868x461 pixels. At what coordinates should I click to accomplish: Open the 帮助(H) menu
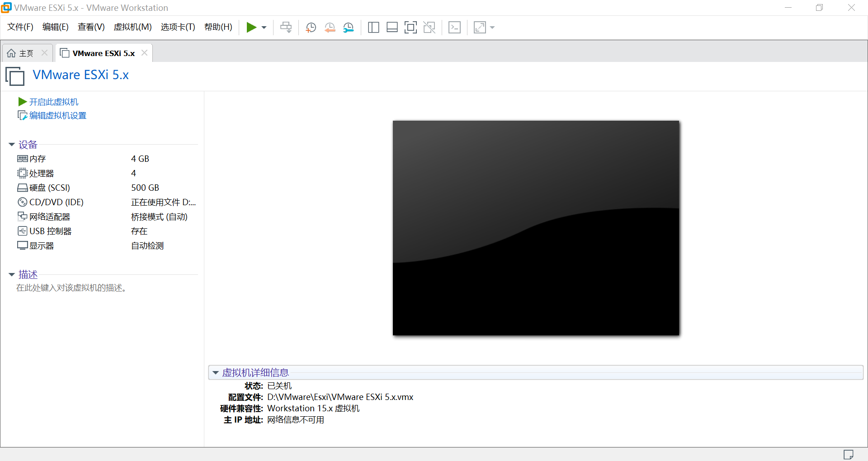click(218, 27)
